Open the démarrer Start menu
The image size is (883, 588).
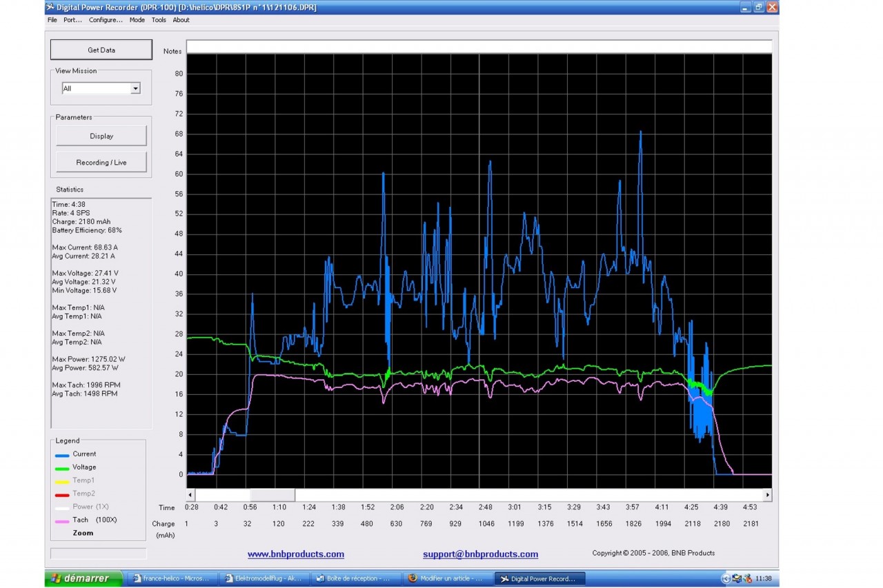(x=83, y=578)
